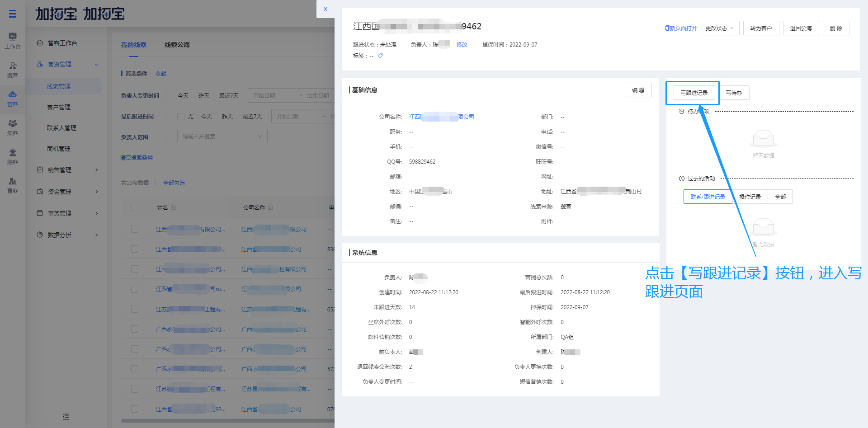Open the 负责人范围 search dropdown
Screen dimensions: 868x428
[x=222, y=136]
